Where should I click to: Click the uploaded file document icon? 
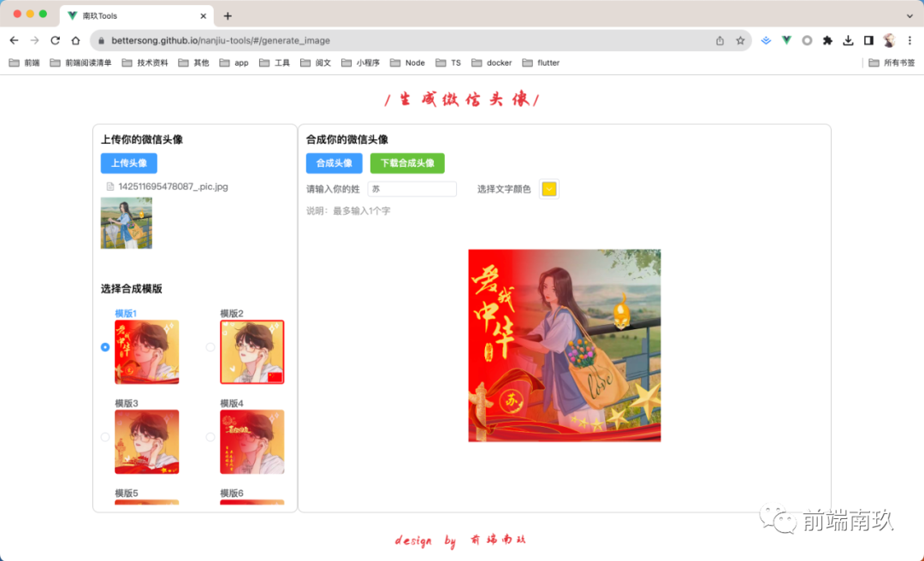[x=110, y=186]
